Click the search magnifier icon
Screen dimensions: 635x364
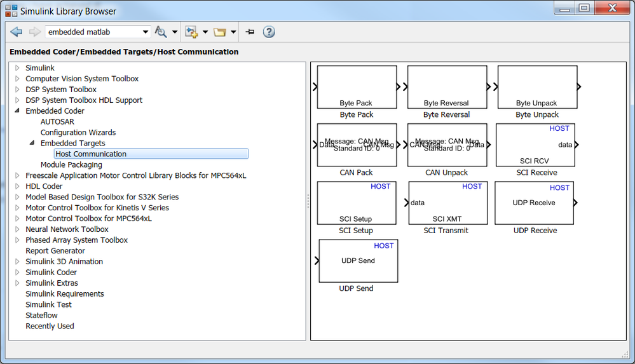(x=160, y=32)
